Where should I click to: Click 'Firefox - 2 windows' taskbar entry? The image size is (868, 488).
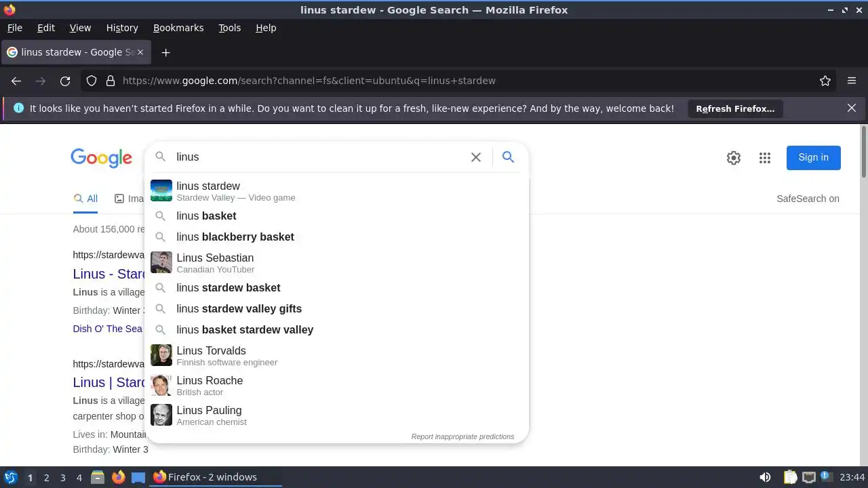216,477
